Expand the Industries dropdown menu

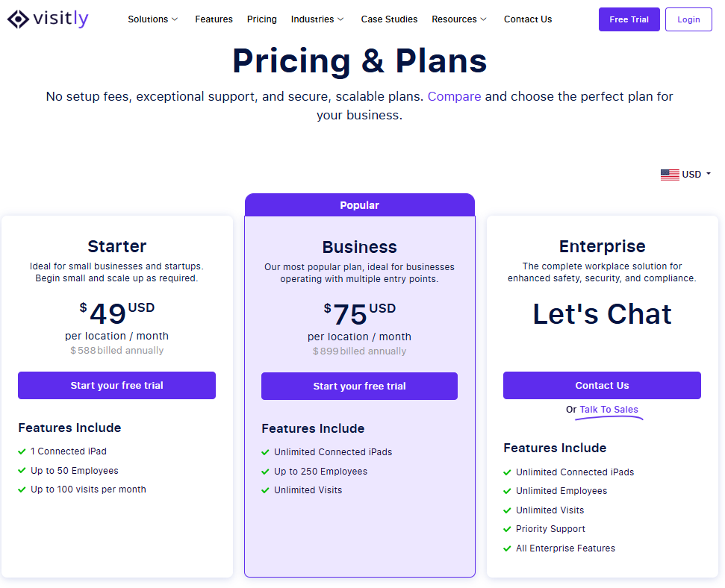pyautogui.click(x=317, y=19)
